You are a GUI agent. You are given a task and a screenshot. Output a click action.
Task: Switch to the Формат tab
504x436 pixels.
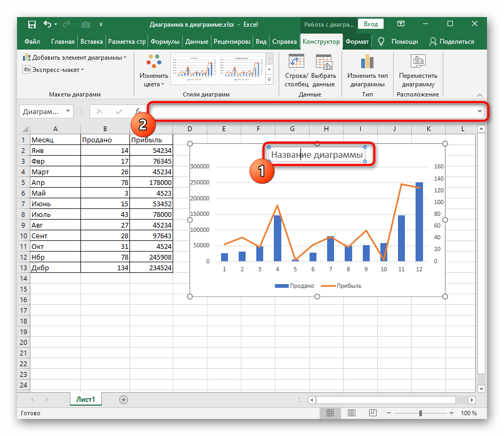pos(357,42)
